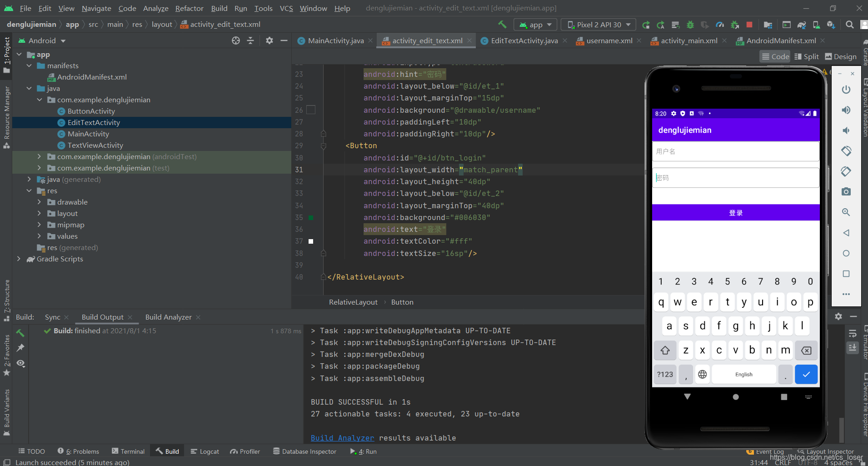The height and width of the screenshot is (466, 868).
Task: Hide the Project tool window
Action: (x=284, y=40)
